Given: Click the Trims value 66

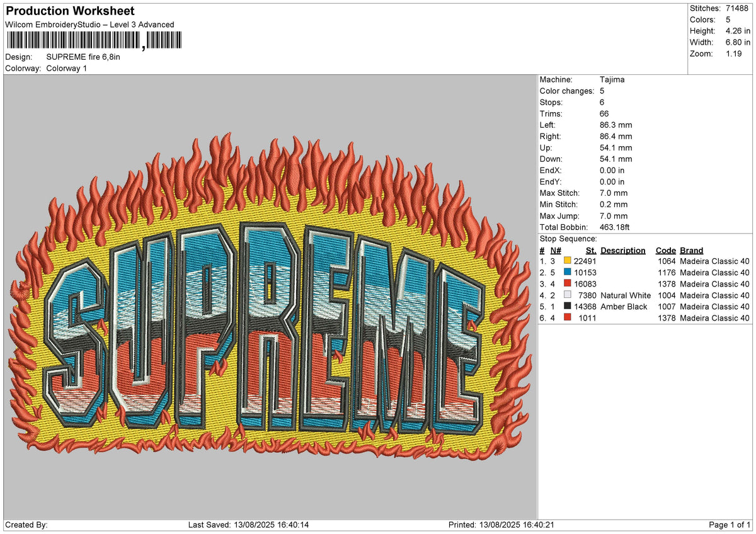Looking at the screenshot, I should tap(605, 114).
